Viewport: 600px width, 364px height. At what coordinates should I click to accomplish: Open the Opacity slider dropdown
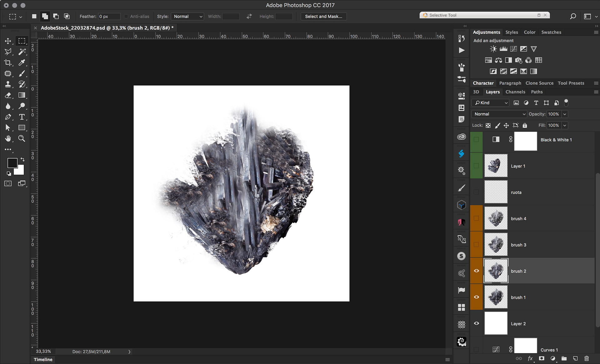click(565, 114)
